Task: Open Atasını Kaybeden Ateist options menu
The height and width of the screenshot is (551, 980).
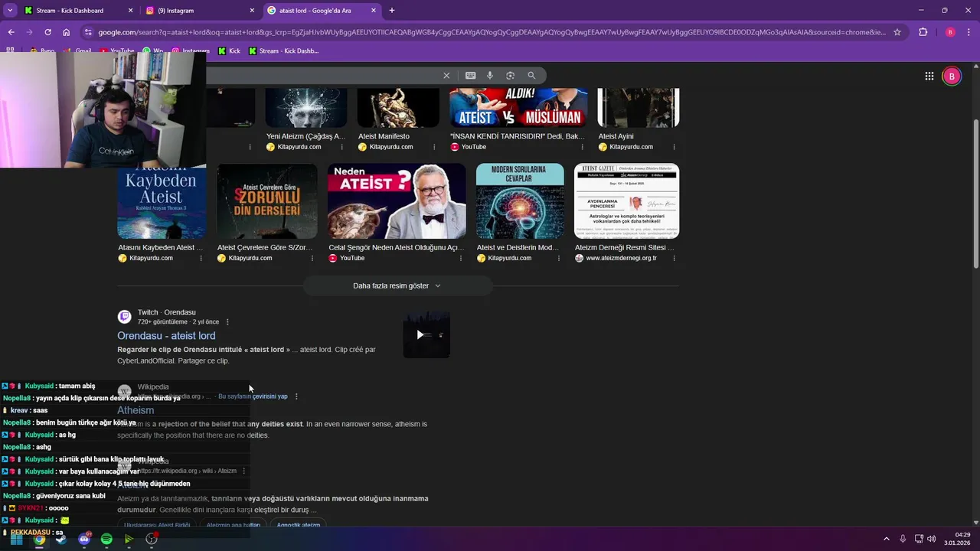Action: pos(201,259)
